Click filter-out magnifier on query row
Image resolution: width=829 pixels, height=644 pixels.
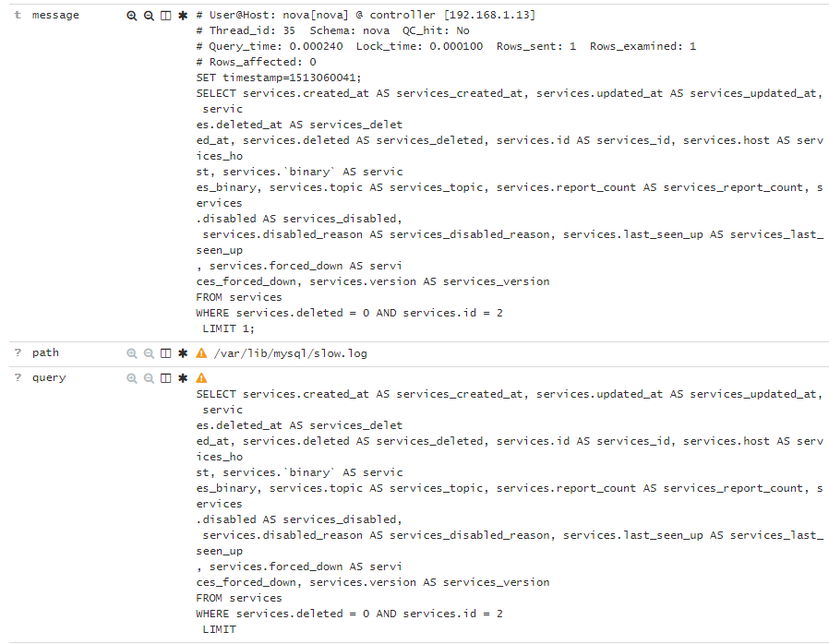click(149, 378)
